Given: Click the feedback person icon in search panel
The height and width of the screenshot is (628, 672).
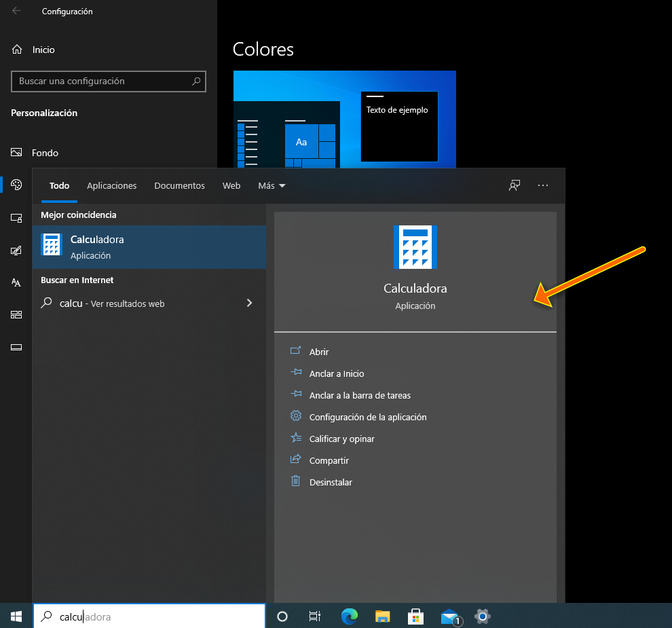Looking at the screenshot, I should pos(515,185).
